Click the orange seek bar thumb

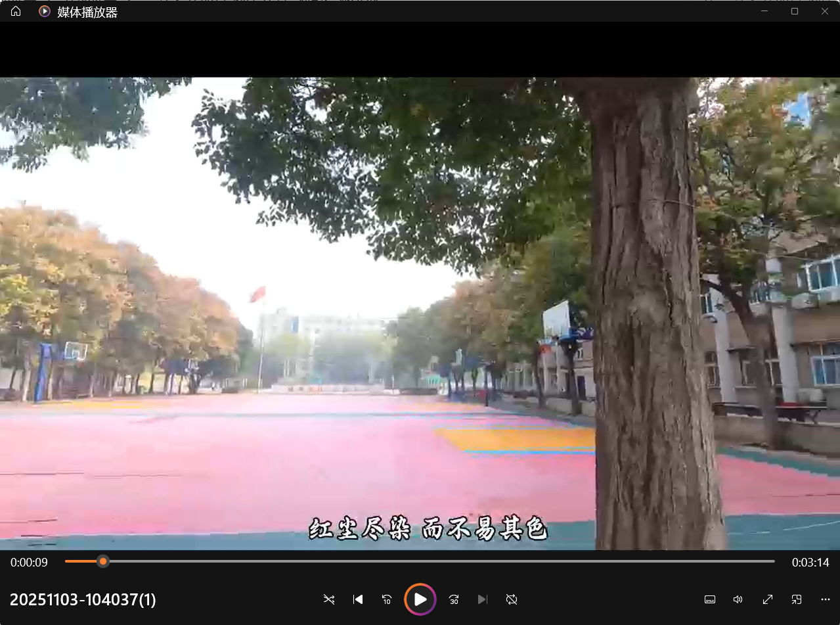[x=103, y=561]
